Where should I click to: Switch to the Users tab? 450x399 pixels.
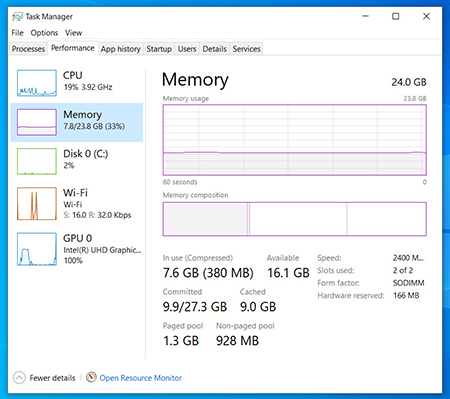tap(187, 49)
